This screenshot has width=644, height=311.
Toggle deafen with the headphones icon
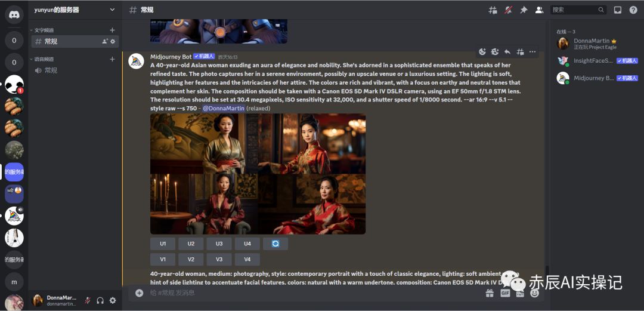(100, 301)
